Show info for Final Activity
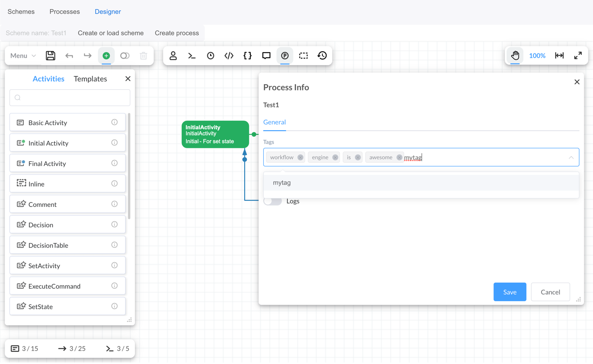593x364 pixels. click(x=114, y=163)
